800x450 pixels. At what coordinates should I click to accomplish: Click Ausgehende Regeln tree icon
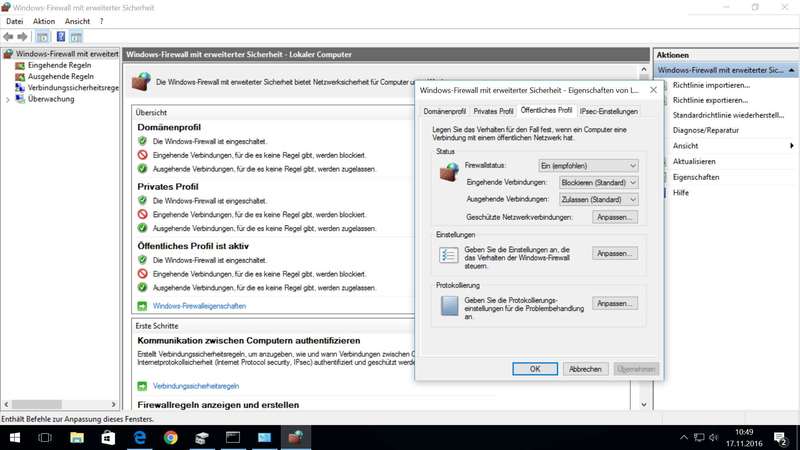point(20,77)
